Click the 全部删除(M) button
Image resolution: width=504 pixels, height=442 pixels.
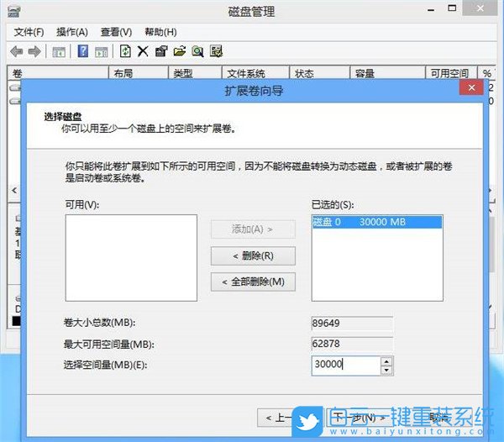click(x=253, y=282)
